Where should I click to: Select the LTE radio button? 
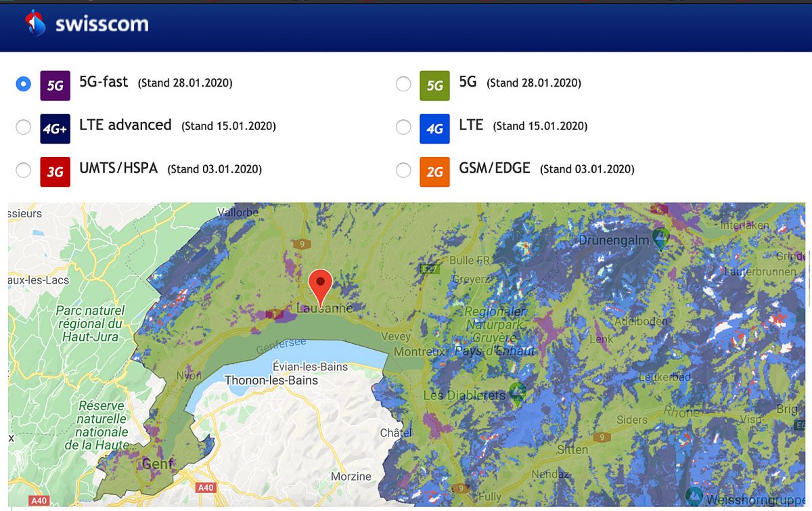[x=403, y=127]
